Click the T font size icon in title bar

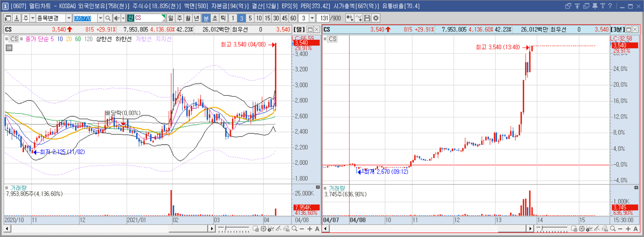(x=602, y=6)
